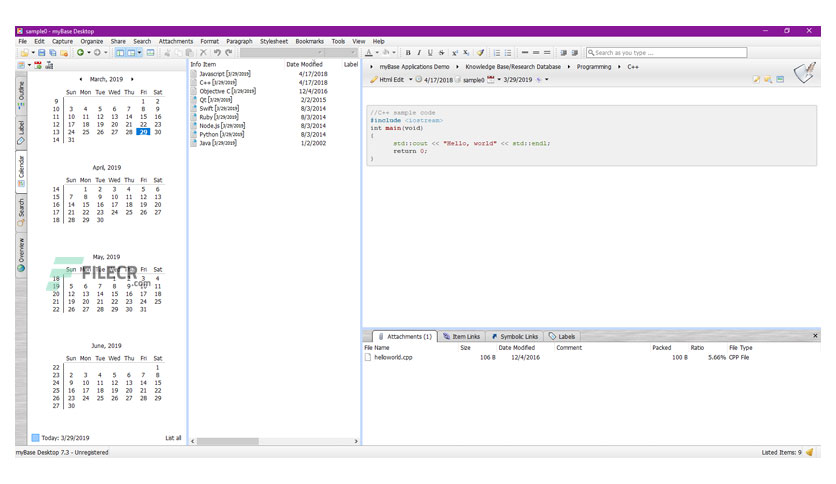This screenshot has width=836, height=484.
Task: Open the dropdown next to the folder icon
Action: 33,53
